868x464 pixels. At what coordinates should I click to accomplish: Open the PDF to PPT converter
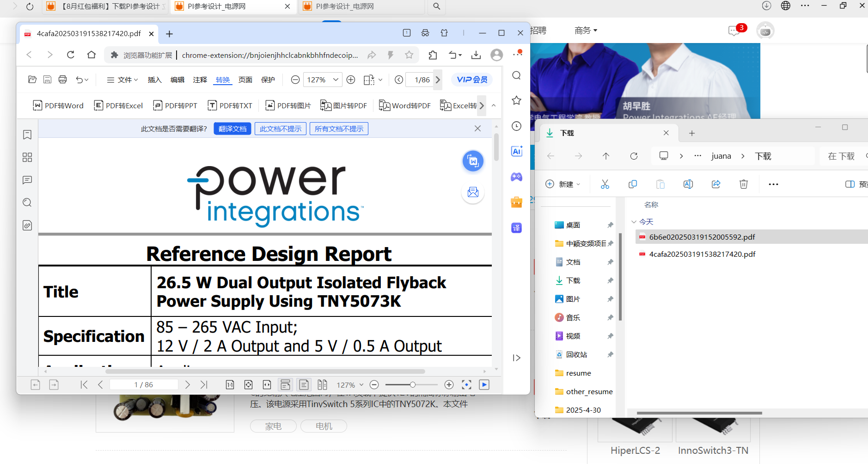(x=175, y=105)
